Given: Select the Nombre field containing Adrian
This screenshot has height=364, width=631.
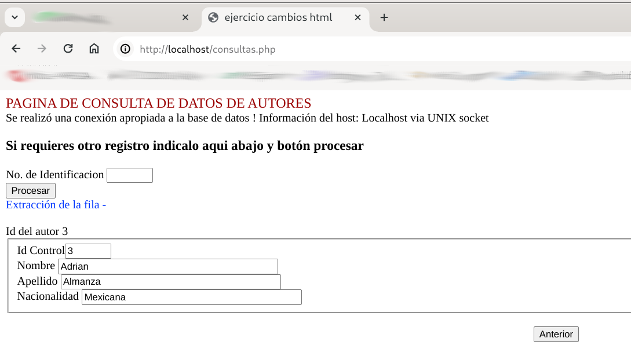Looking at the screenshot, I should (x=168, y=266).
